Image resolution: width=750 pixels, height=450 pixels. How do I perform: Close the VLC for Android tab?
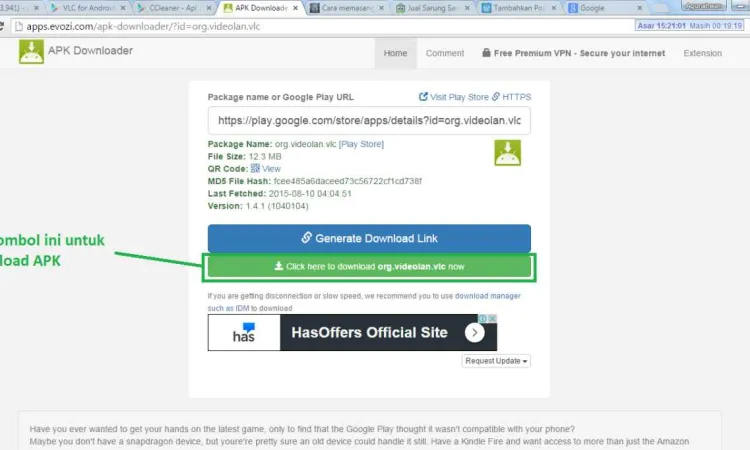click(123, 8)
